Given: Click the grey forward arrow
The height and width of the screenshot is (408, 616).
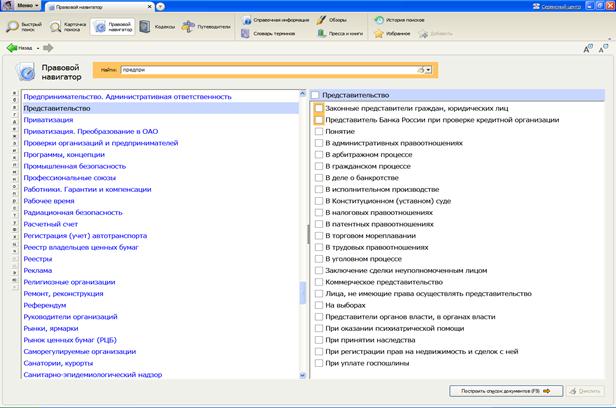Looking at the screenshot, I should tap(48, 48).
